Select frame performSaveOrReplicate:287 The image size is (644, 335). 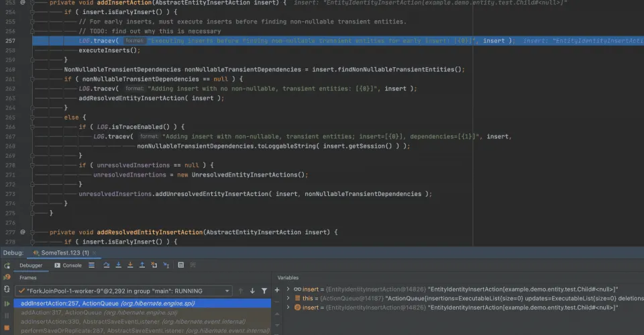(x=142, y=330)
